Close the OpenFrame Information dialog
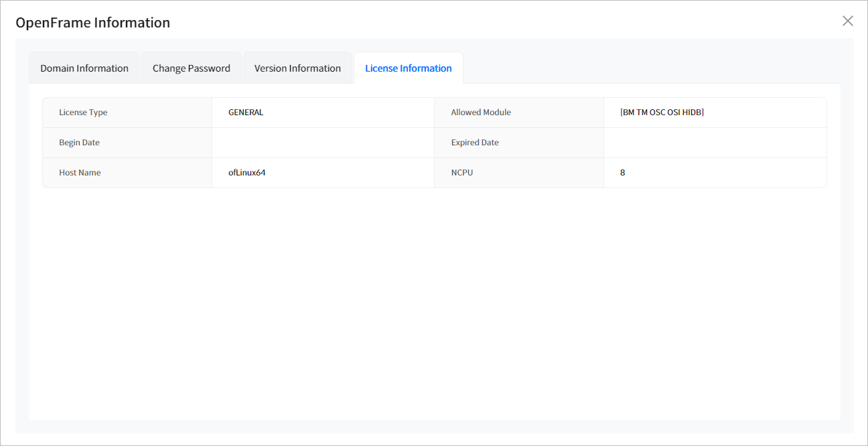This screenshot has width=868, height=446. coord(847,21)
